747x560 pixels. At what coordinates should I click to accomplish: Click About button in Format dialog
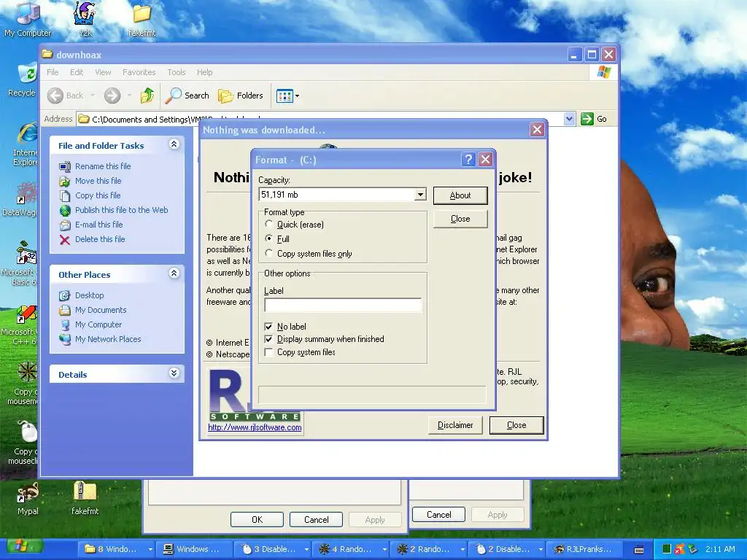tap(460, 195)
